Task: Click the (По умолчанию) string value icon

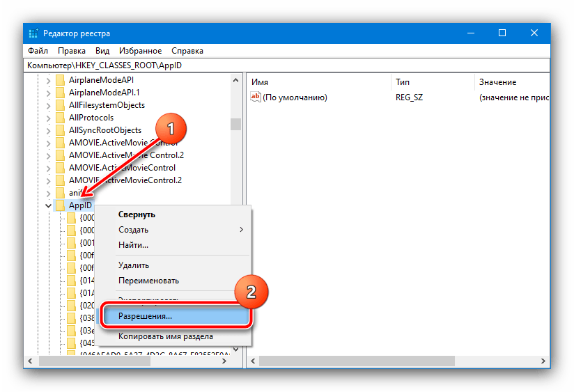Action: click(x=255, y=97)
